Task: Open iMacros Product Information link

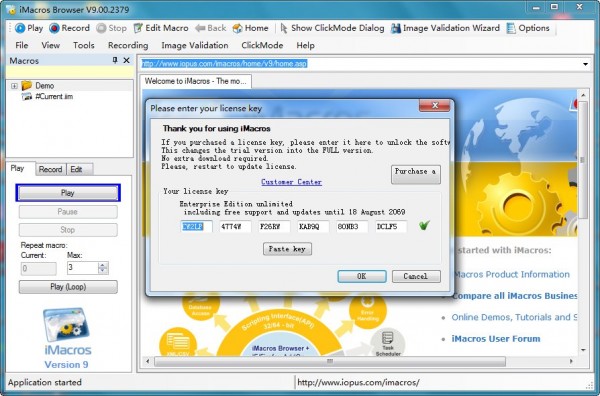Action: point(512,274)
